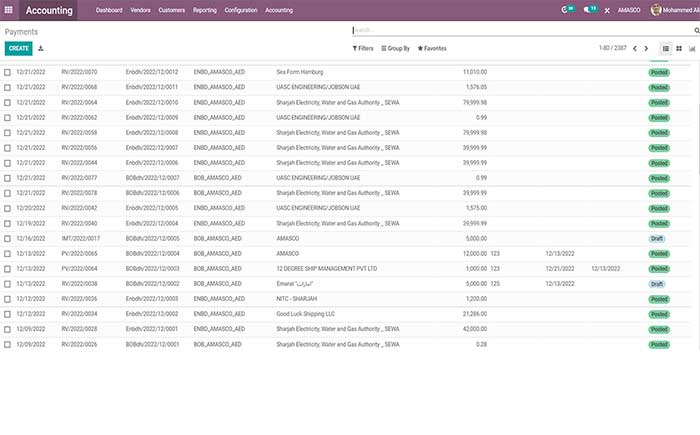Click the Payments breadcrumb title
700x435 pixels.
point(21,32)
